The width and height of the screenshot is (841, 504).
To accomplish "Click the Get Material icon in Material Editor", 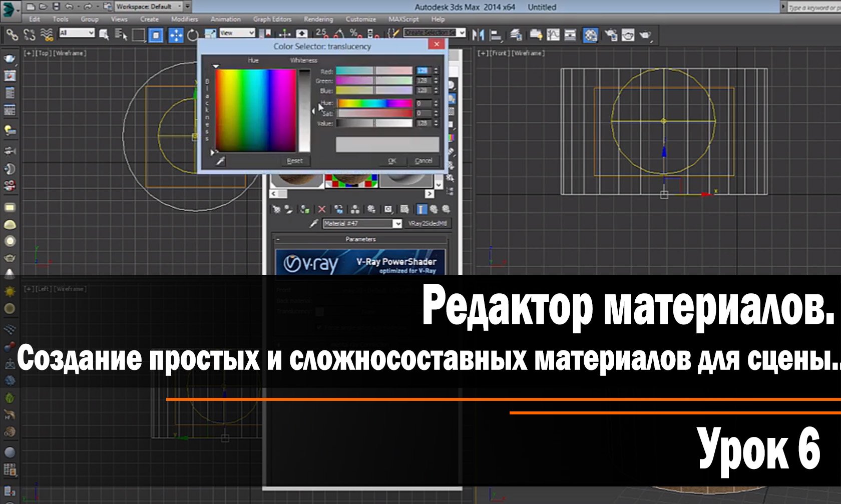I will (x=276, y=209).
